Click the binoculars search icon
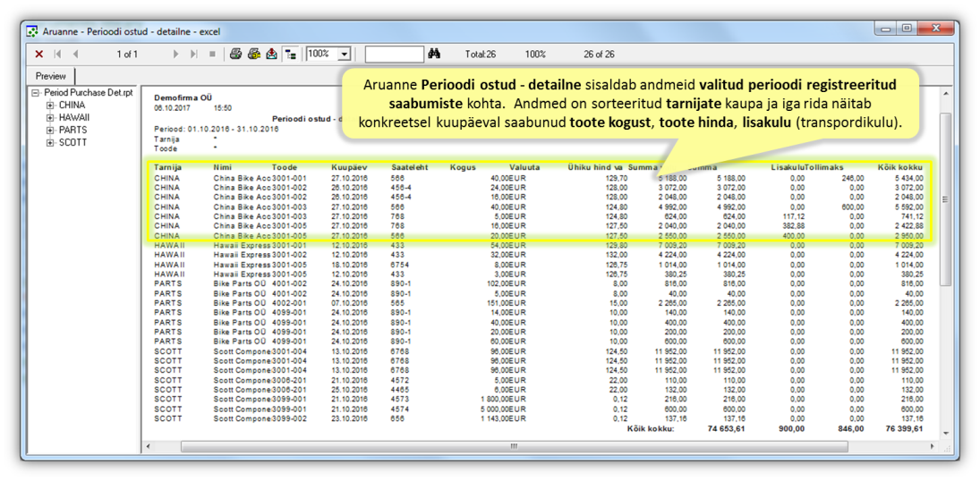Screen dimensions: 980x481 [x=434, y=55]
